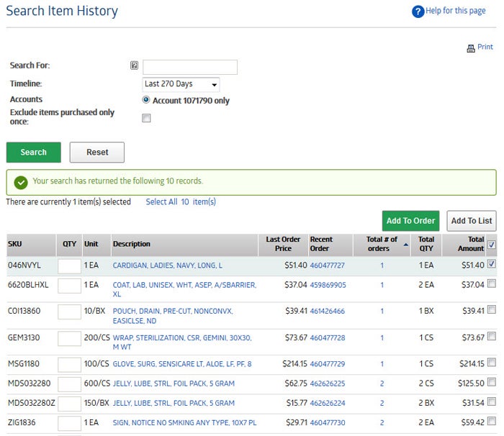The width and height of the screenshot is (504, 436).
Task: Click the QTY box for SKU MSG1180
Action: click(x=70, y=365)
